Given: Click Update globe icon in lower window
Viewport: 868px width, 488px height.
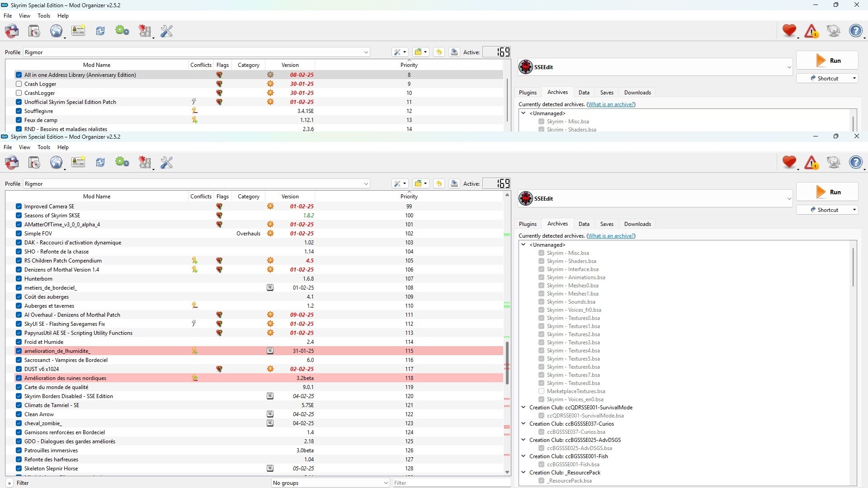Looking at the screenshot, I should tap(834, 162).
